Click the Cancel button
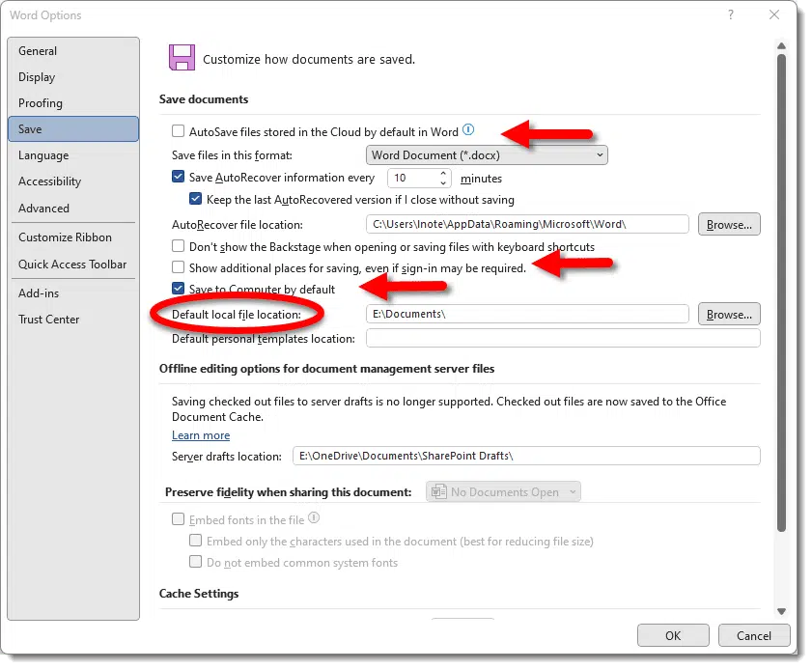The height and width of the screenshot is (669, 812). click(x=754, y=635)
